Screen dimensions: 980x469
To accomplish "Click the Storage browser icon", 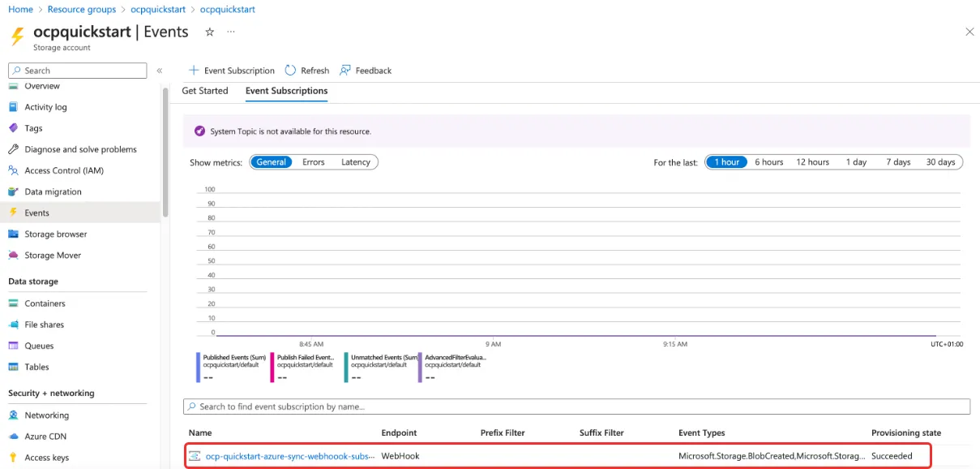I will tap(13, 234).
